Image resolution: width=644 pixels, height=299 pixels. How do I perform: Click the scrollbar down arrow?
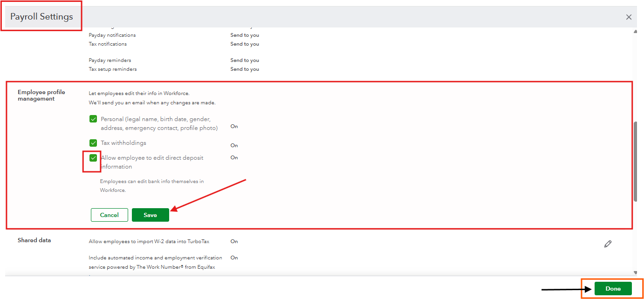click(x=636, y=272)
